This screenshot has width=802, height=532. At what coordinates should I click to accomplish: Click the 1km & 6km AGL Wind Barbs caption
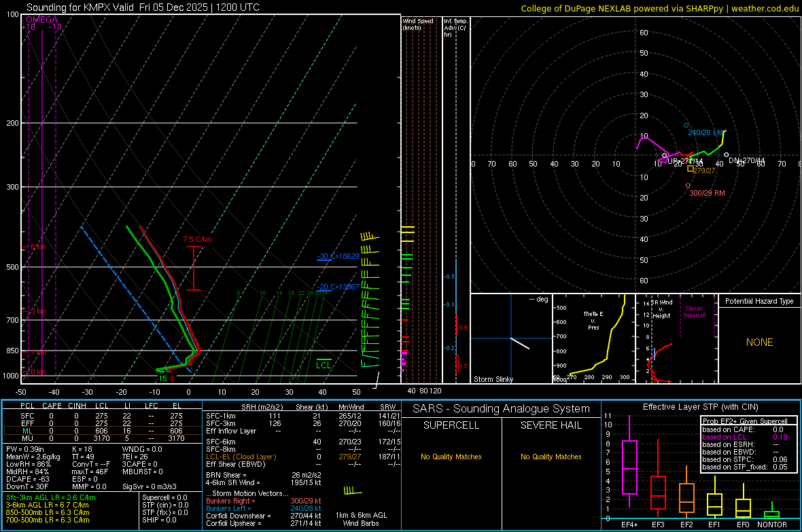pyautogui.click(x=361, y=519)
